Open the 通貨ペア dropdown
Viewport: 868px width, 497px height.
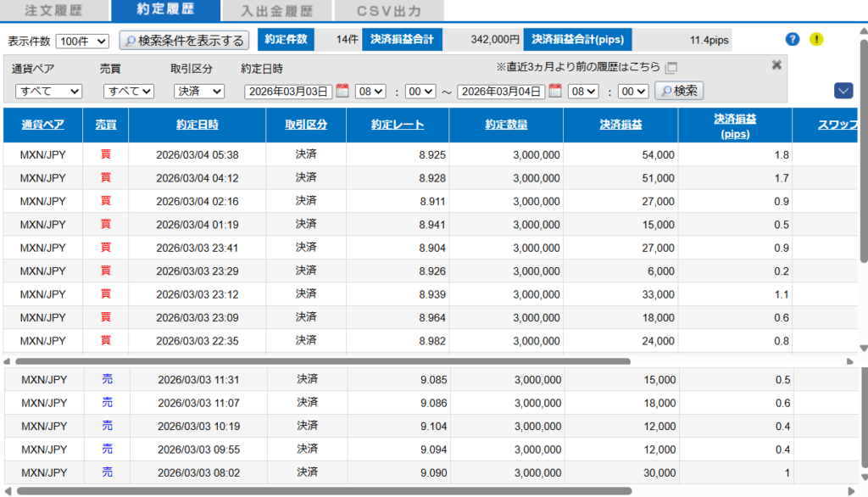click(x=48, y=92)
